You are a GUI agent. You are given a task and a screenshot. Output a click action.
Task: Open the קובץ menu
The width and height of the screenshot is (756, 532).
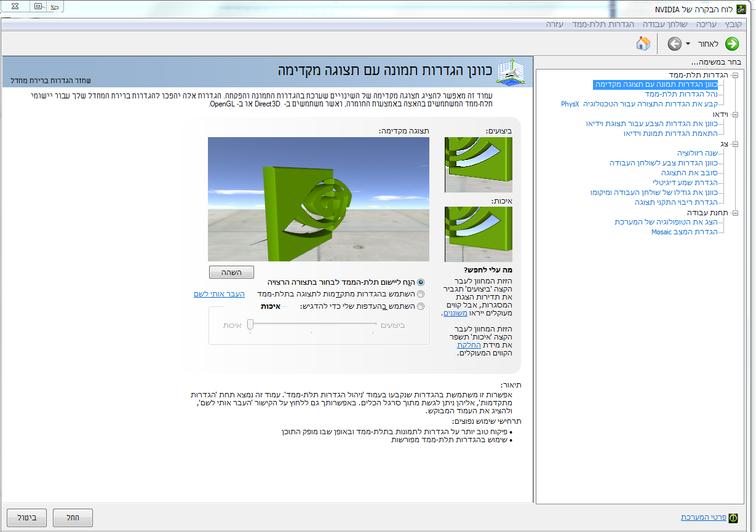[733, 24]
